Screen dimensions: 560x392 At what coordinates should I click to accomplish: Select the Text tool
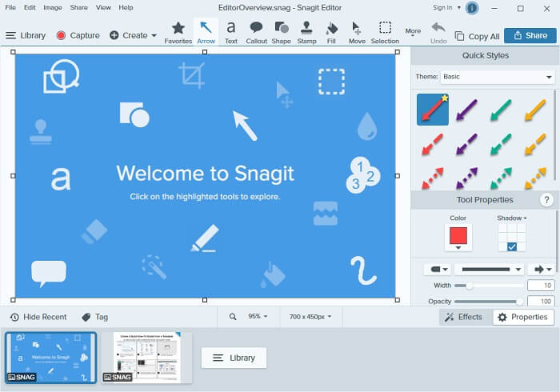coord(231,33)
